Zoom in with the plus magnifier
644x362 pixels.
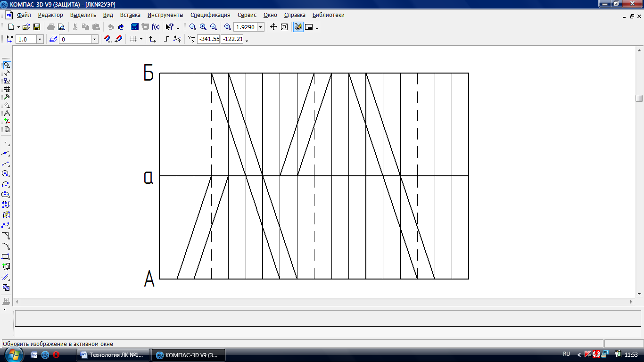tap(203, 27)
